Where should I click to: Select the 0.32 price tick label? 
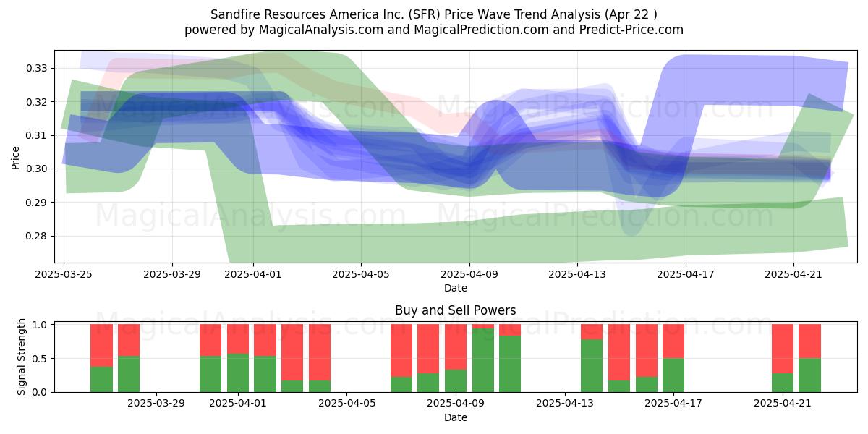pos(36,102)
